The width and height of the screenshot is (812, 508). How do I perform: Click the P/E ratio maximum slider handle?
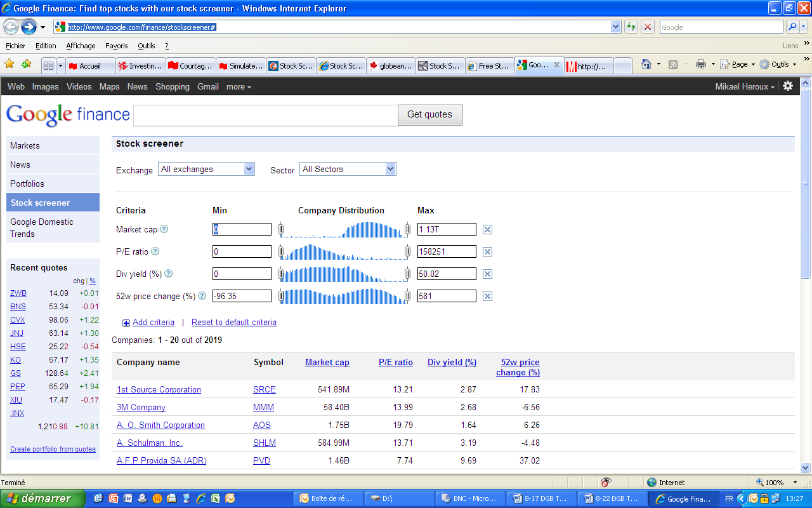pyautogui.click(x=407, y=252)
